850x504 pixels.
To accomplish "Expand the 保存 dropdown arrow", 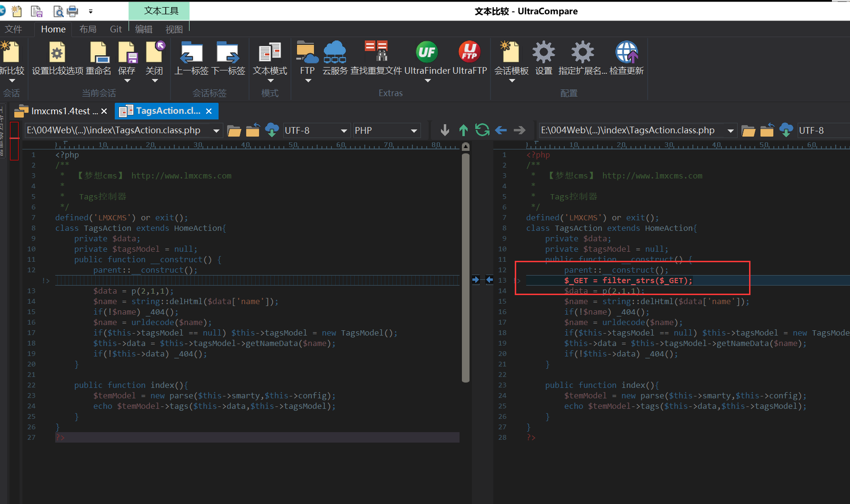I will (127, 81).
